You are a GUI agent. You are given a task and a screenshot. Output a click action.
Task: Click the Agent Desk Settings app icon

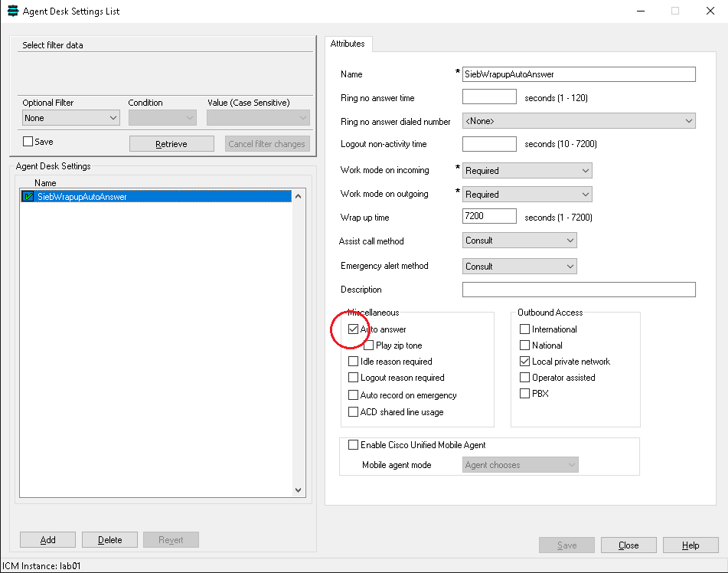(x=13, y=11)
